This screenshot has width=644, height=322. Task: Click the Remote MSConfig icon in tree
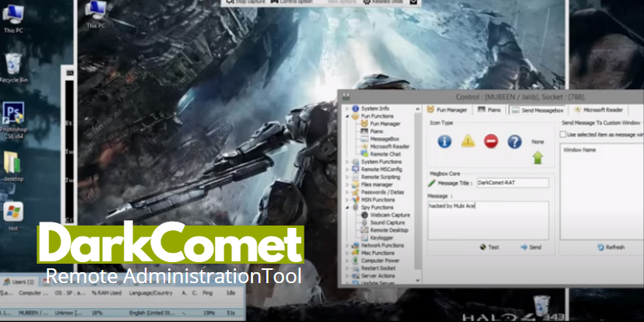[355, 170]
